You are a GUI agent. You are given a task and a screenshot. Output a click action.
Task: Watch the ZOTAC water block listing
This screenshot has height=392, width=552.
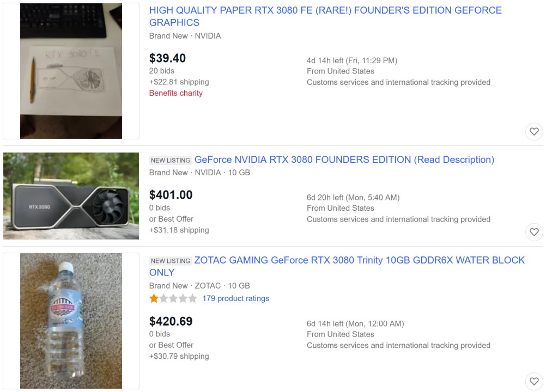tap(534, 381)
